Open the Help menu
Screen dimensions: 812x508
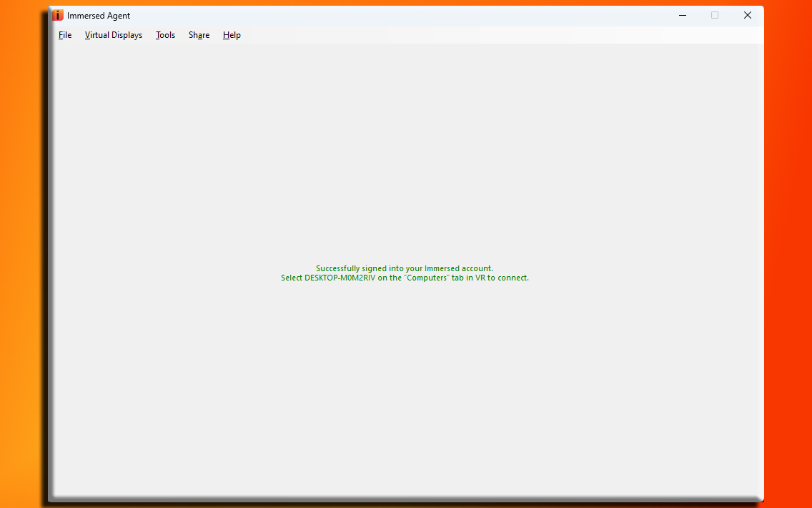(x=232, y=35)
